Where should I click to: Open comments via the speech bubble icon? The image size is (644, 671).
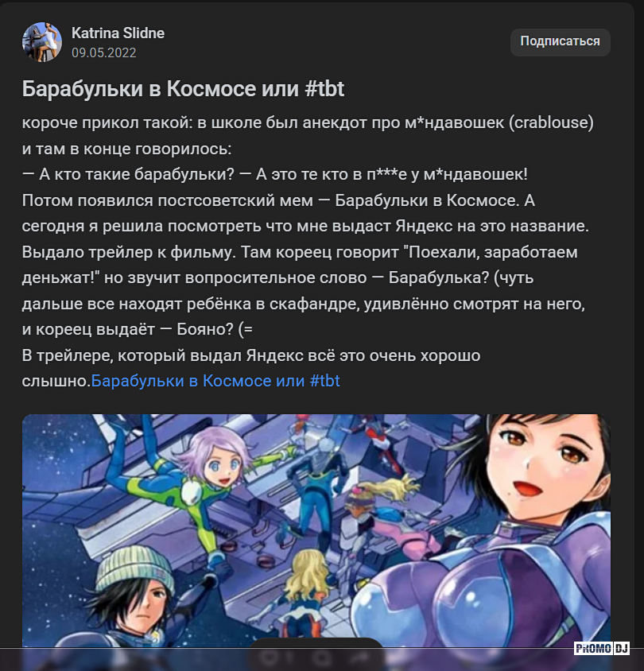coord(322,657)
